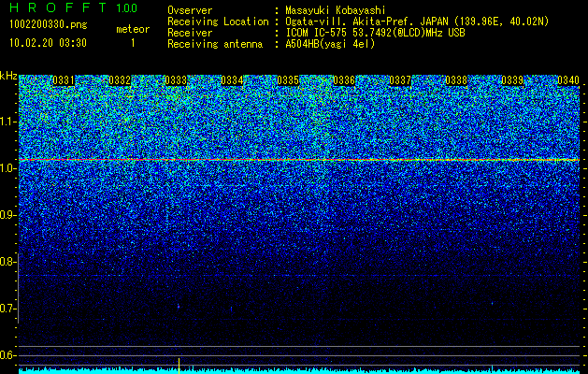588x374 pixels.
Task: Click time marker 0340
Action: (x=568, y=80)
